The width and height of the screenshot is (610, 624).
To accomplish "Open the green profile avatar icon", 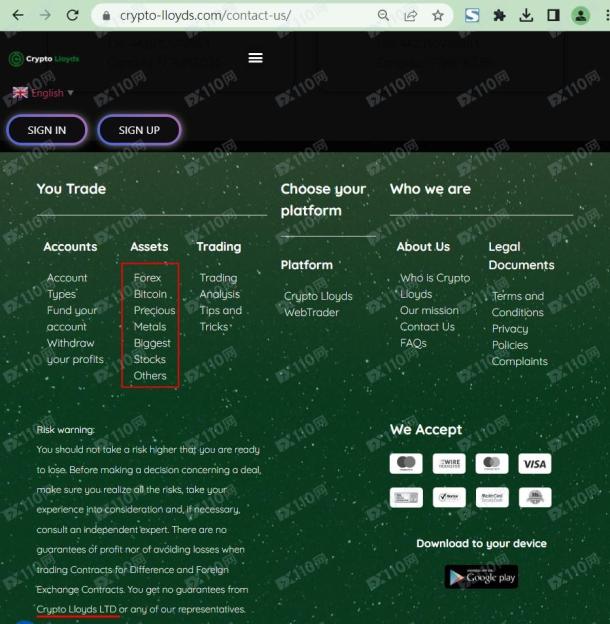I will (581, 16).
